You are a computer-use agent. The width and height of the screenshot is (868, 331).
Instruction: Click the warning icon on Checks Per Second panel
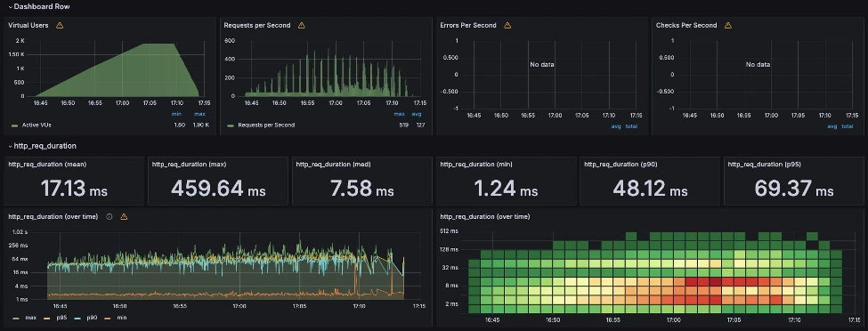(x=728, y=25)
